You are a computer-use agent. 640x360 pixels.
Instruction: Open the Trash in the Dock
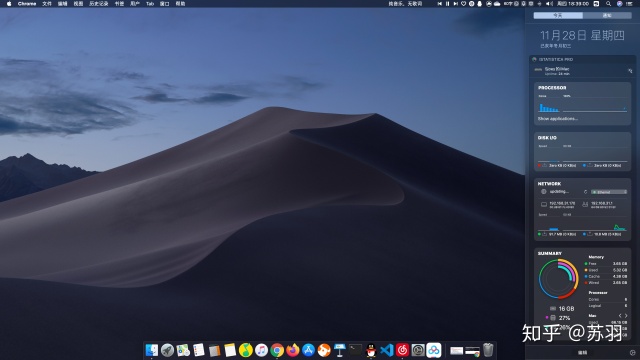[488, 350]
